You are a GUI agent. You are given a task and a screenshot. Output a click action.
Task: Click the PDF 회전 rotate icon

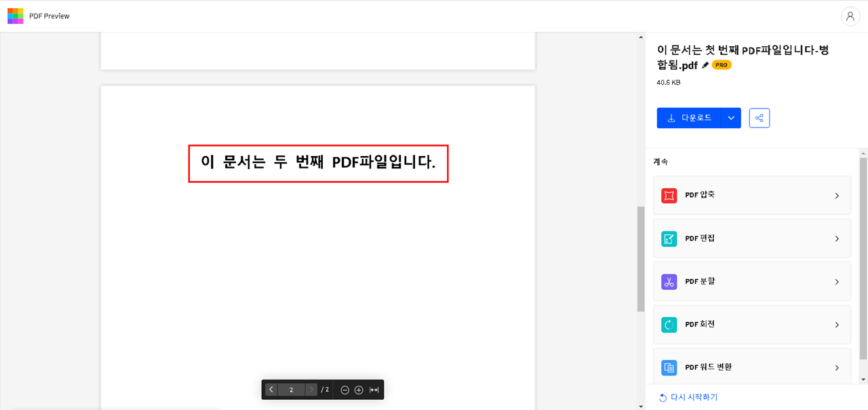pos(669,324)
